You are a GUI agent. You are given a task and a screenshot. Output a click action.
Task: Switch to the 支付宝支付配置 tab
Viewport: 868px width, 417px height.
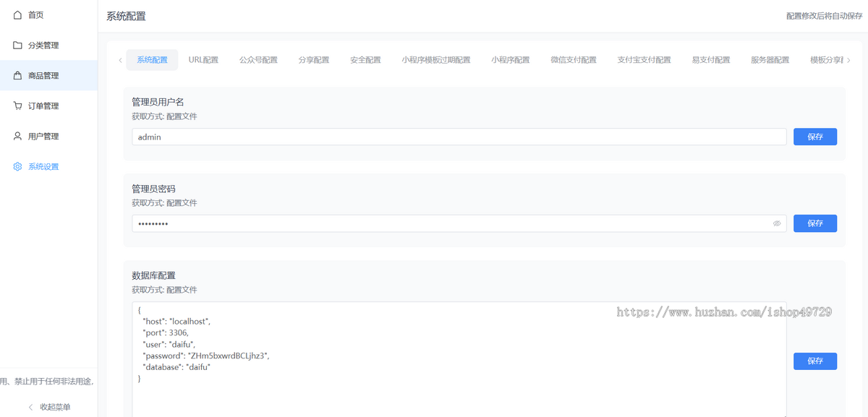point(644,60)
